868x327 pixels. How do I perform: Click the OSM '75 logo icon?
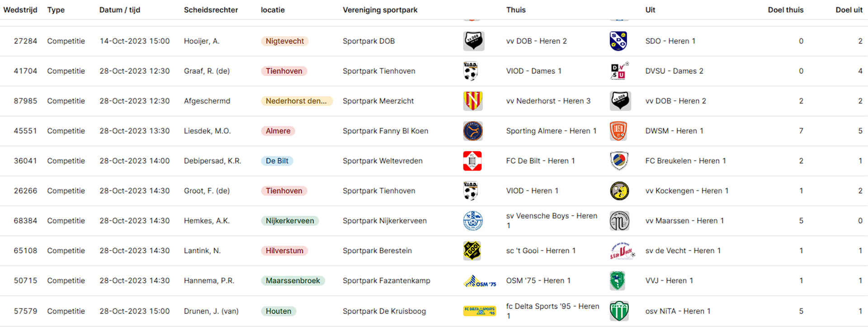[480, 281]
